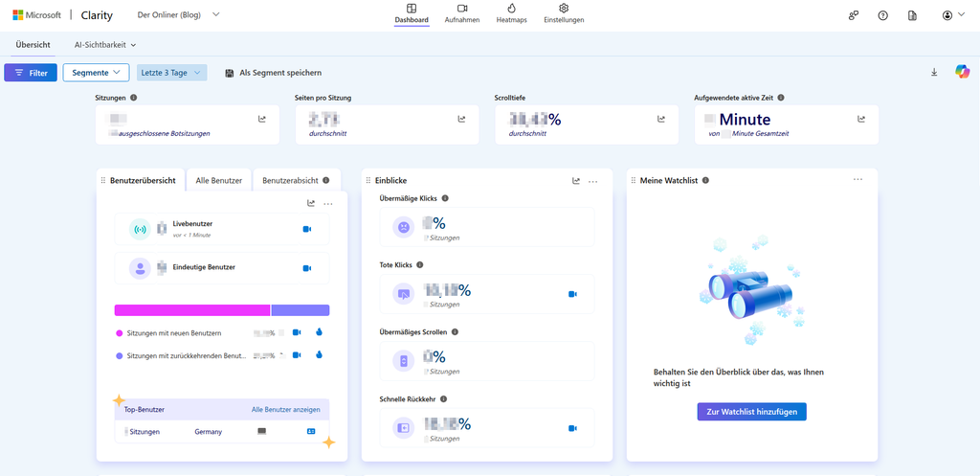Open trend chart in Benutzerübersicht panel
This screenshot has height=476, width=980.
point(311,203)
